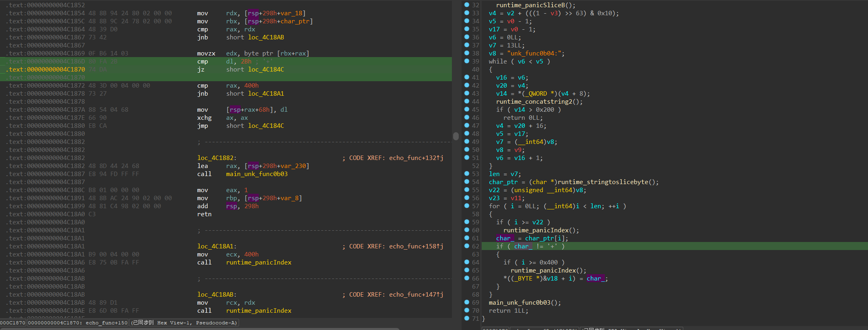Click var_8 operand in mov rbp instruction
The image size is (868, 330).
290,198
